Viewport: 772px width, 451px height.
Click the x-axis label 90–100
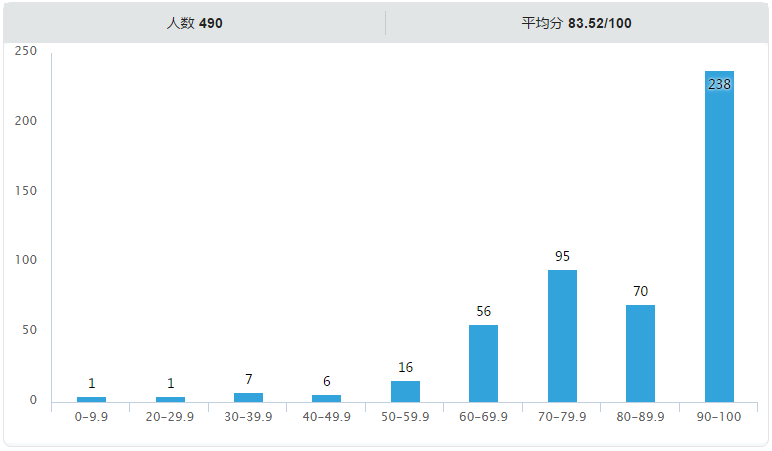point(719,416)
